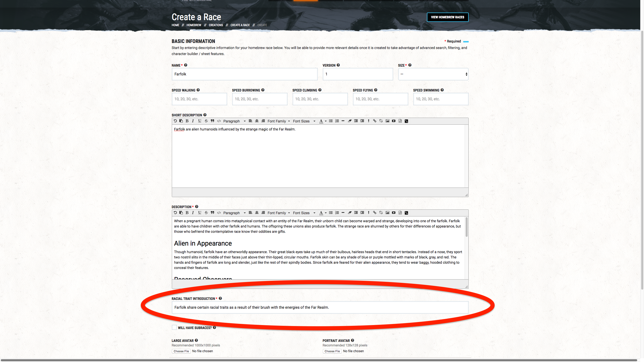
Task: Click into the Speed Climbing field
Action: pyautogui.click(x=320, y=99)
